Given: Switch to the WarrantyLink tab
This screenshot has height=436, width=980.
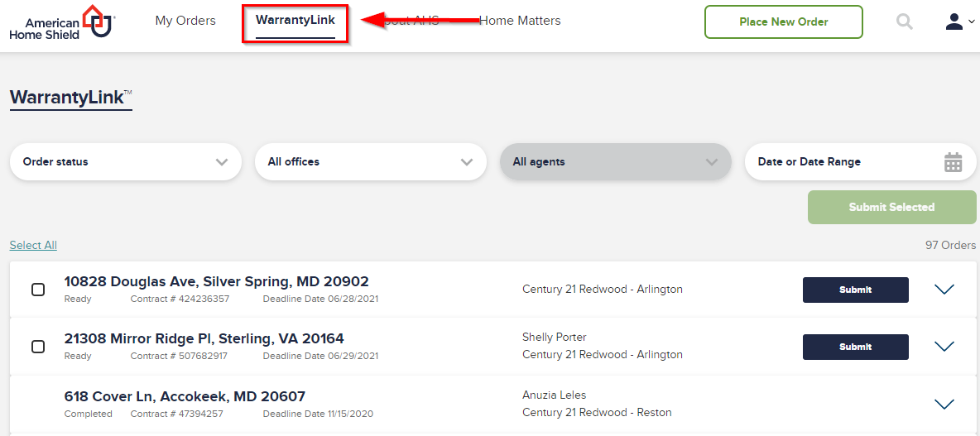Looking at the screenshot, I should [x=295, y=21].
